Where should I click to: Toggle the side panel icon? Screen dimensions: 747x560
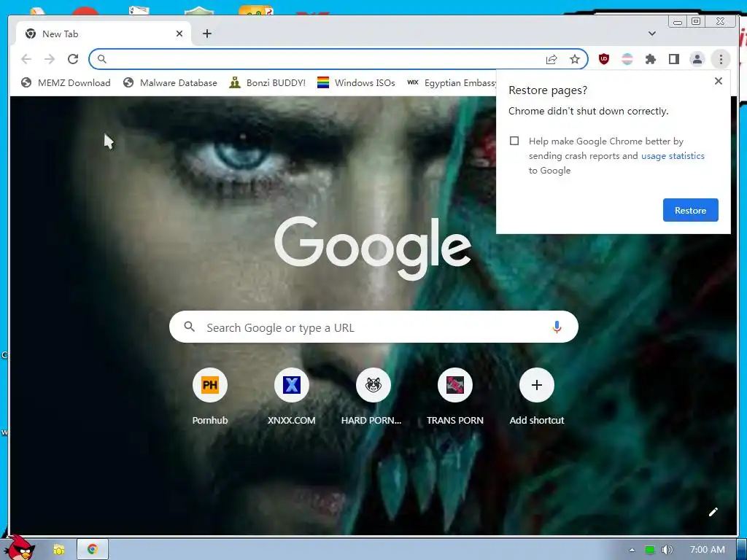(673, 59)
